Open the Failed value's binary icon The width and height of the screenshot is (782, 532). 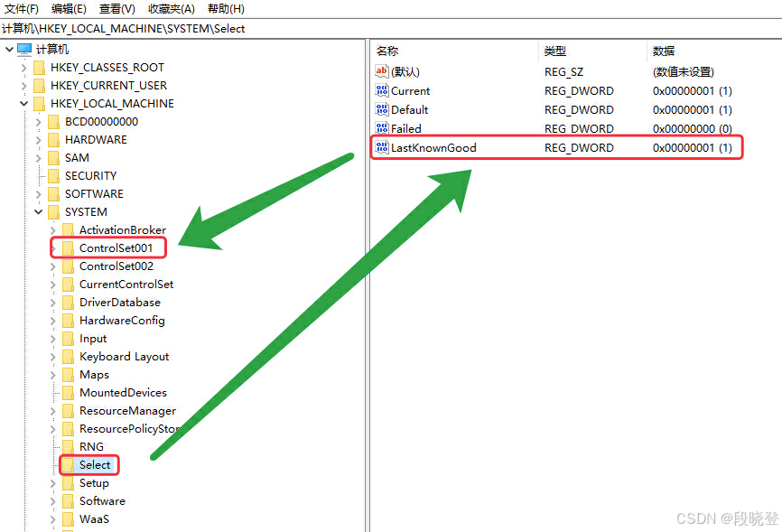pos(382,127)
